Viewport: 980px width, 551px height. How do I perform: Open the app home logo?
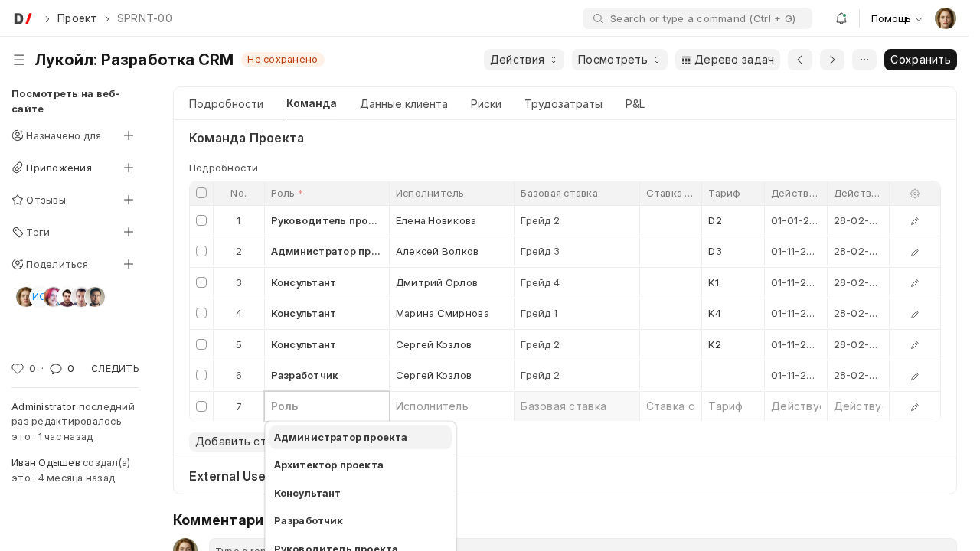tap(23, 18)
